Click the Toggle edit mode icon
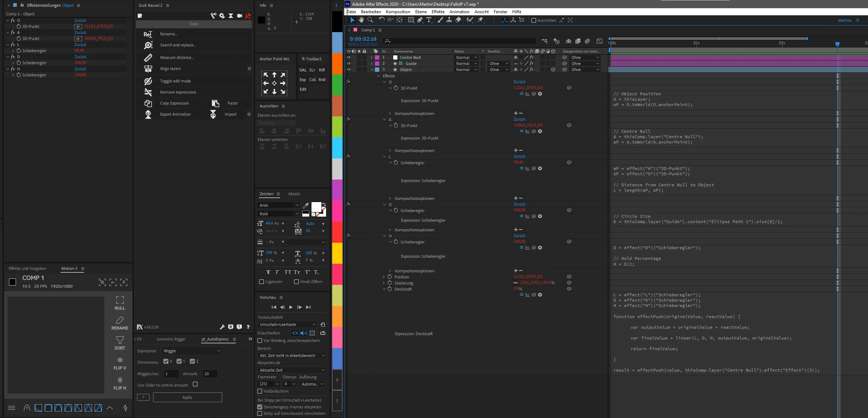 pyautogui.click(x=148, y=81)
